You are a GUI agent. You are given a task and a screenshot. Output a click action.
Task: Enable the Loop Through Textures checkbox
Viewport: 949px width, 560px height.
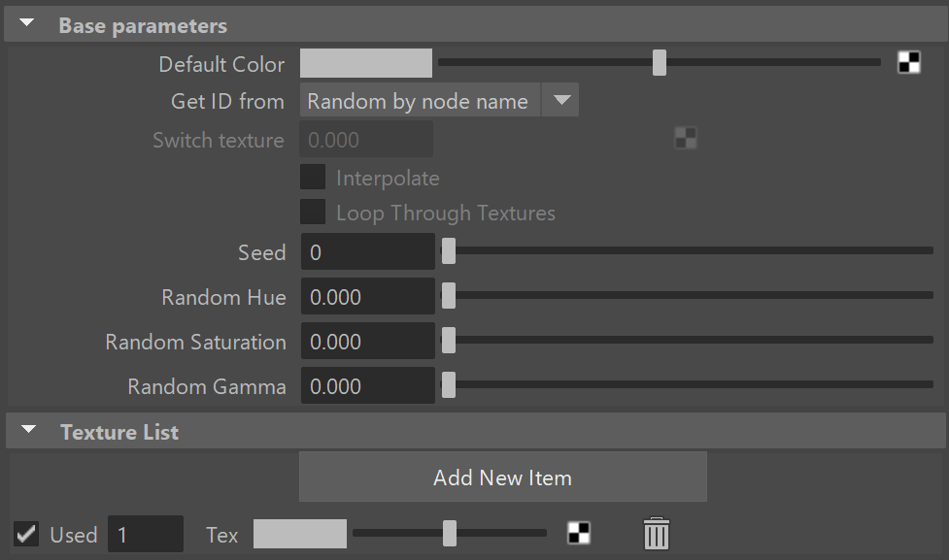313,213
